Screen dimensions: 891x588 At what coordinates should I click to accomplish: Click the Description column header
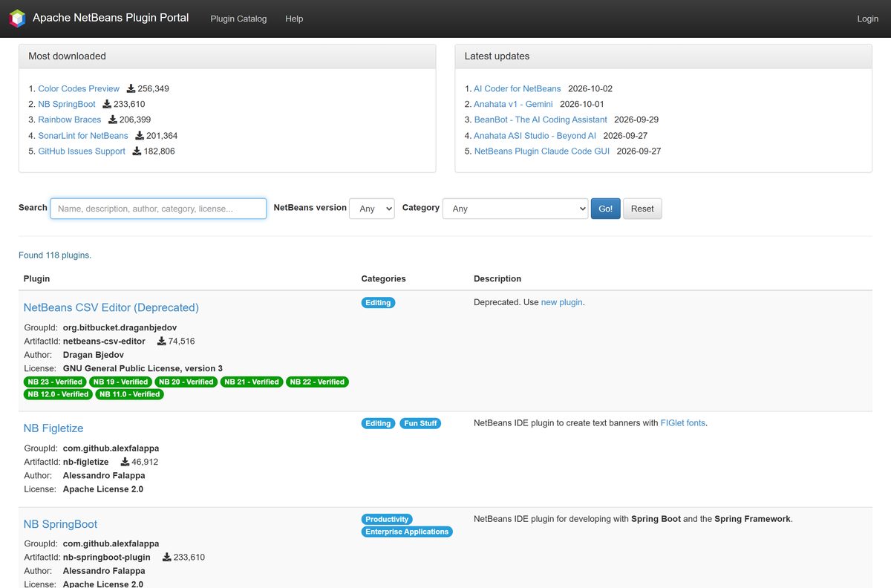coord(497,279)
